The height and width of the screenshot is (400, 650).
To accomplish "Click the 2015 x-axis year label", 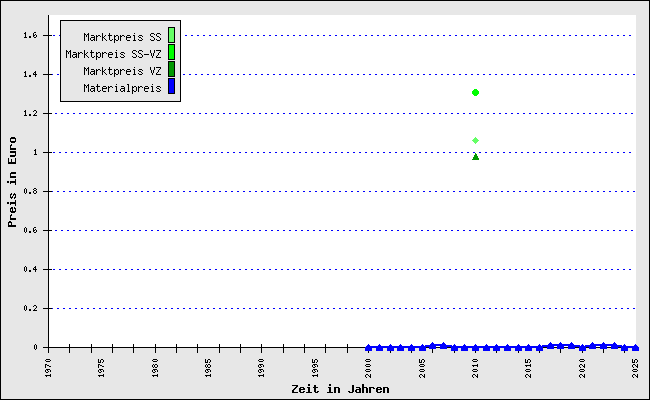I will (x=529, y=368).
